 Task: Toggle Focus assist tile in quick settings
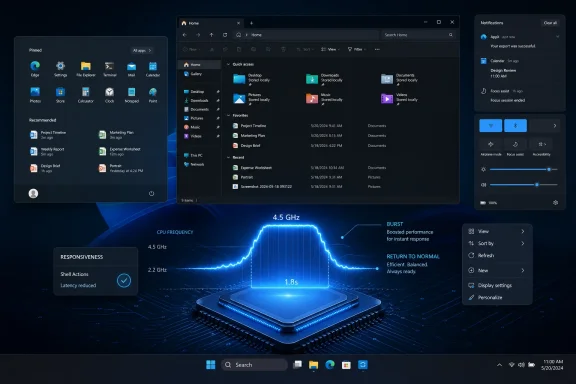(x=515, y=144)
